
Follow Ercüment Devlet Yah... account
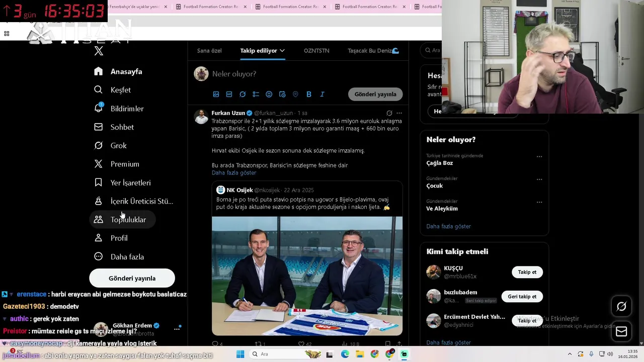pos(527,320)
